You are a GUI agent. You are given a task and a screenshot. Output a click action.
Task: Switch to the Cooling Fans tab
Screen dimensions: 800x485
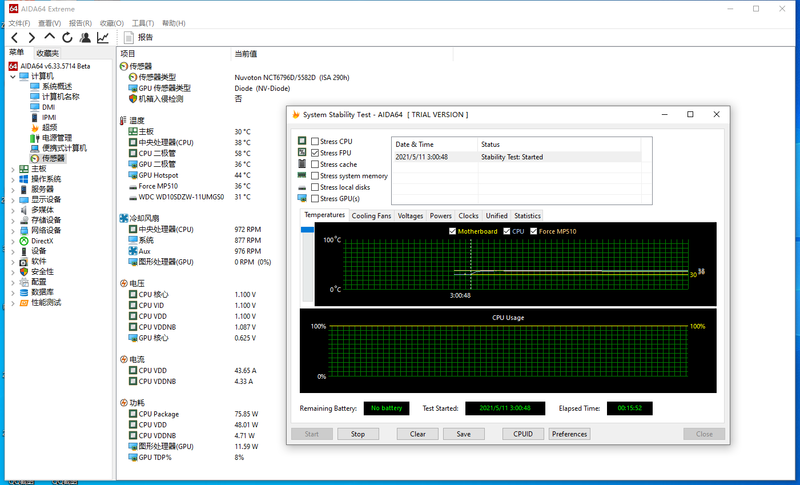(x=371, y=216)
